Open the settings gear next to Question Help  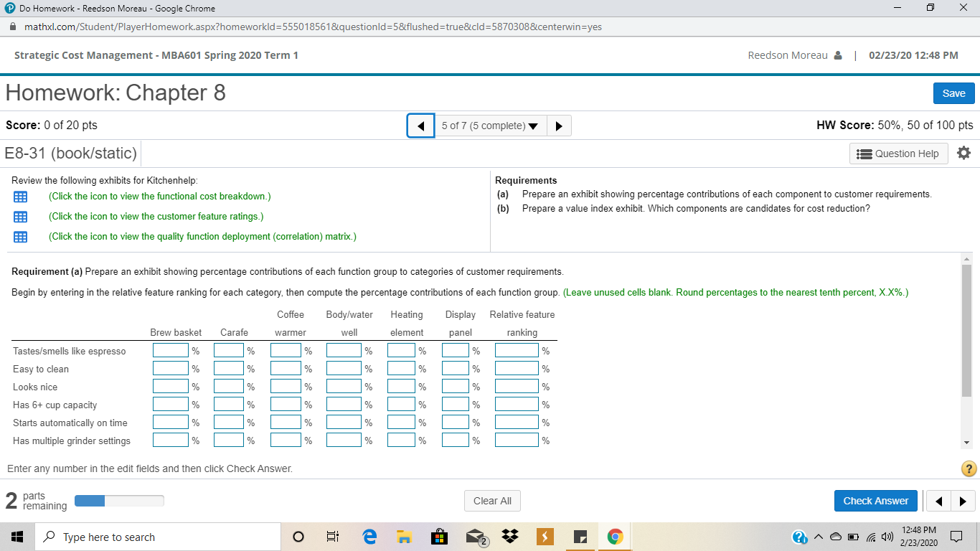tap(963, 153)
